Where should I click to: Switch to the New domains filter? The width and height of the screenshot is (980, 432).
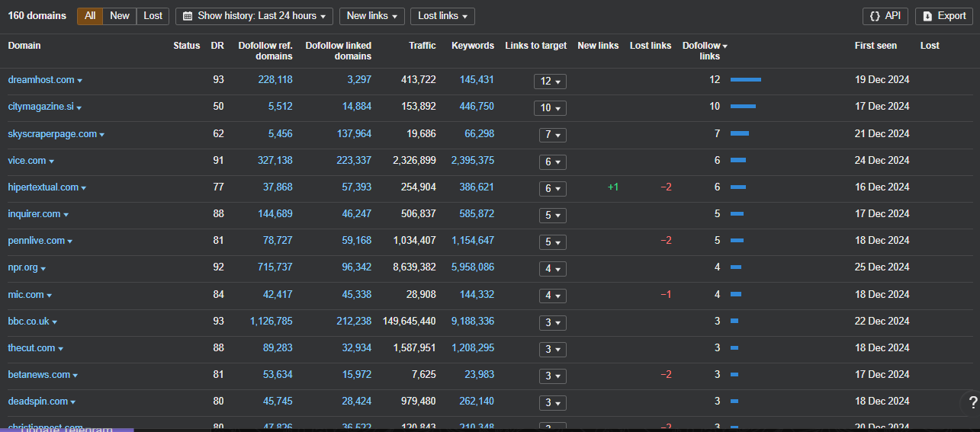(120, 16)
